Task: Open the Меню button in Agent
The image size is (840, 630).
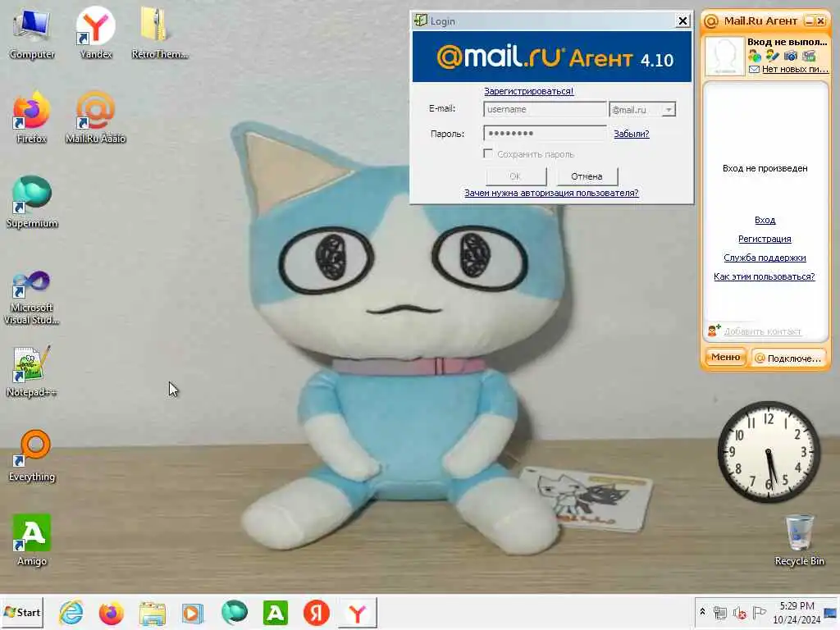Action: point(725,357)
